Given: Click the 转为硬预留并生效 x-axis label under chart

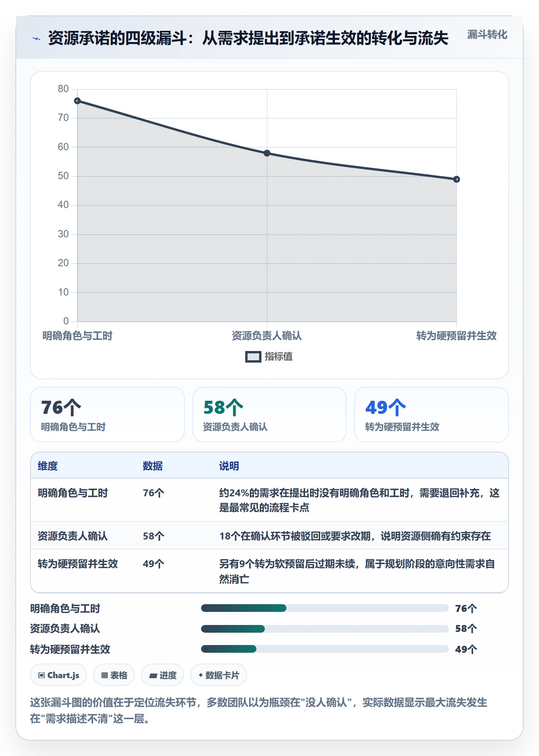Looking at the screenshot, I should click(457, 336).
